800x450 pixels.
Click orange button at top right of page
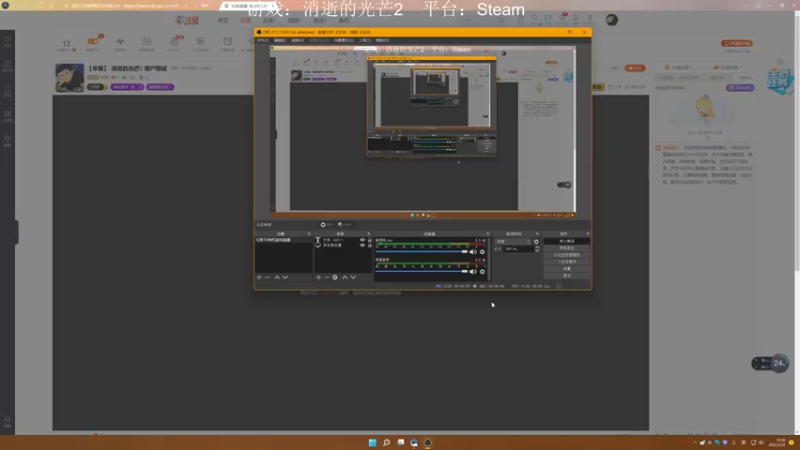tap(737, 43)
